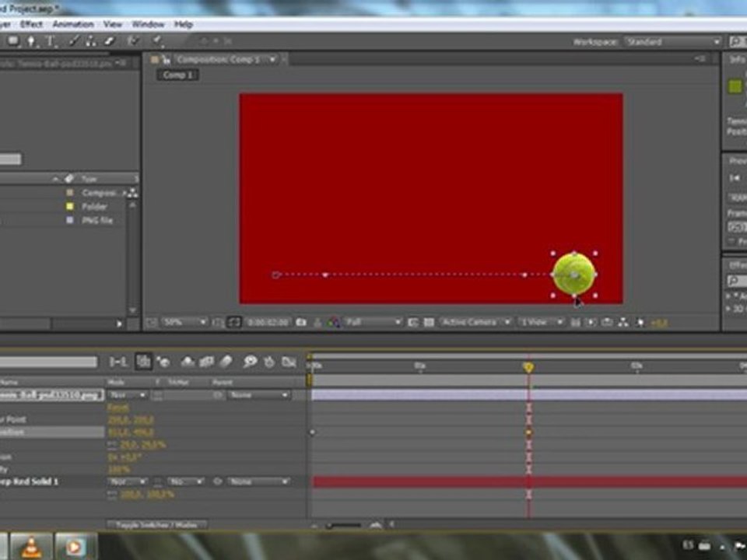Open the Help menu

[x=184, y=24]
